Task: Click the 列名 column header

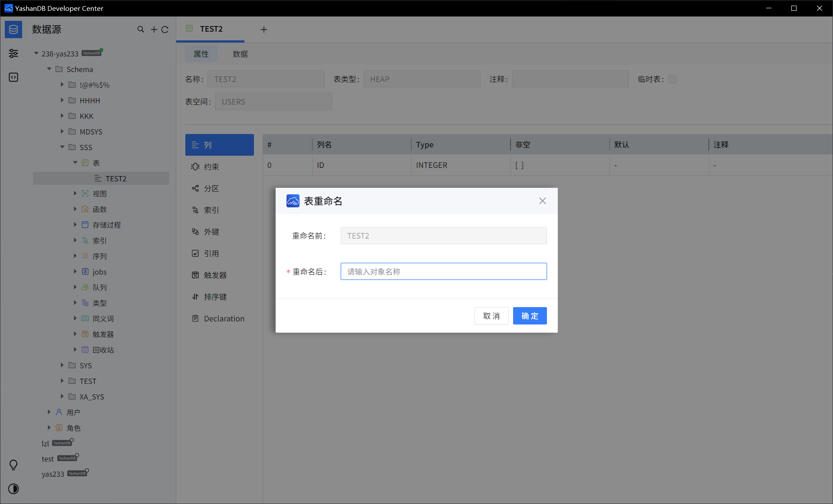Action: tap(362, 144)
